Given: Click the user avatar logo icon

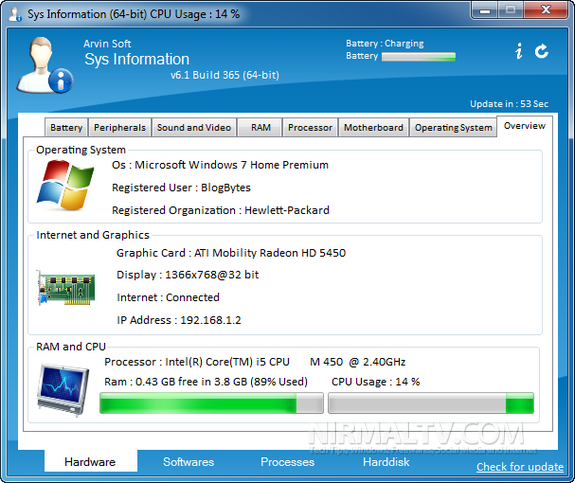Looking at the screenshot, I should pyautogui.click(x=45, y=65).
